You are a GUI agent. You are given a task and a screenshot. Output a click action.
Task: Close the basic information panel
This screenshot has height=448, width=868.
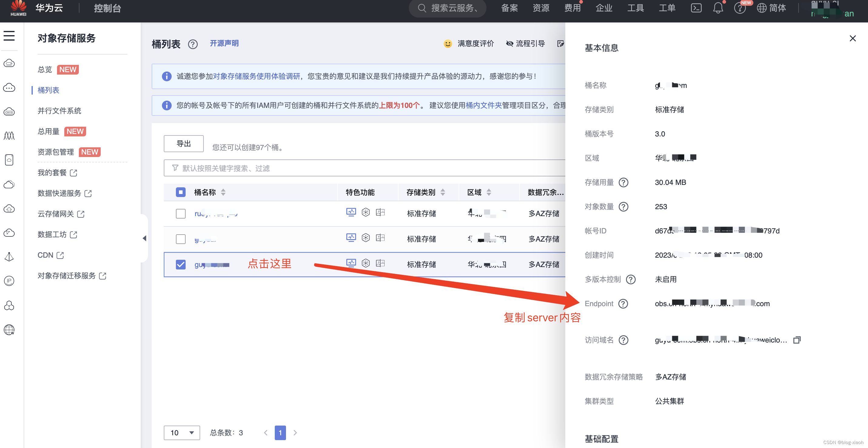[x=853, y=38]
